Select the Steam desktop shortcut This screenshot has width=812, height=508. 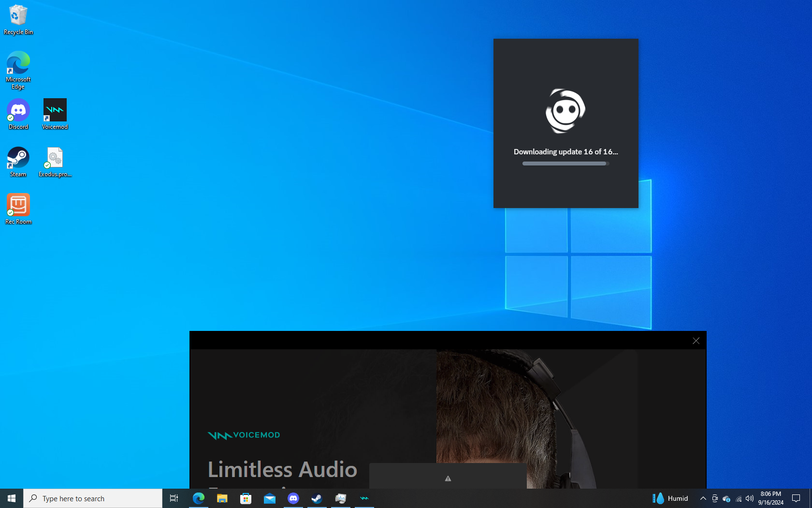pos(18,162)
